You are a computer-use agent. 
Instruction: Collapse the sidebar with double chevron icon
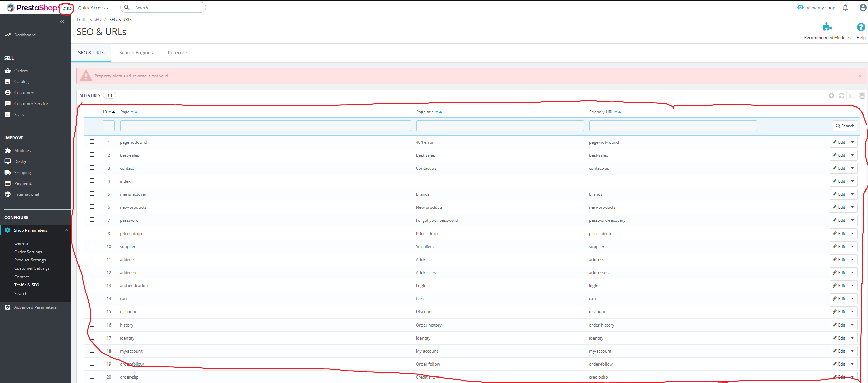[x=62, y=22]
